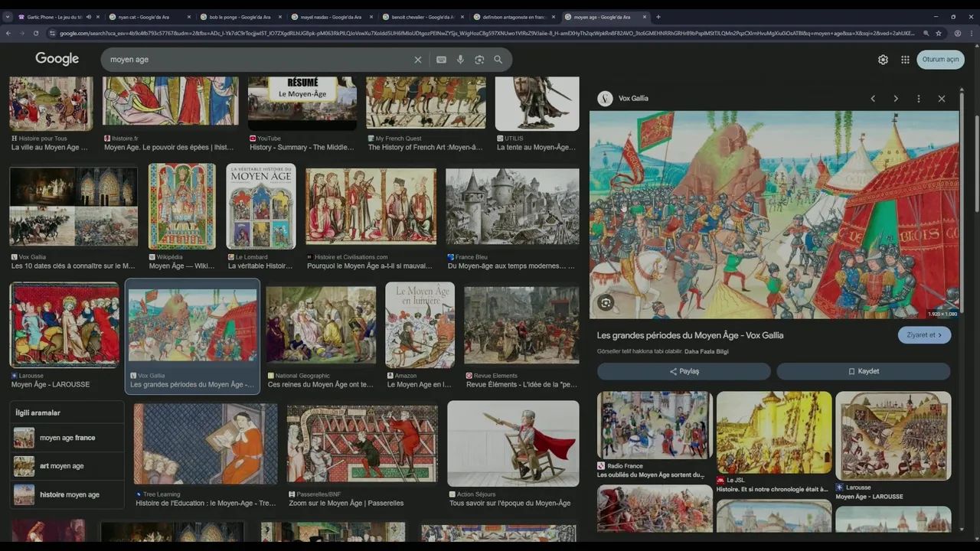This screenshot has width=980, height=551.
Task: Open the My French Quest tapestry thumbnail
Action: (426, 102)
